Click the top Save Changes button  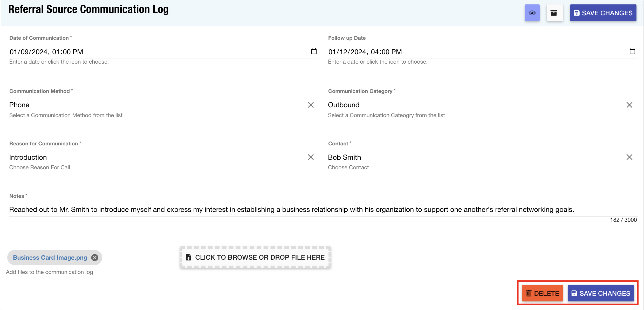tap(603, 13)
